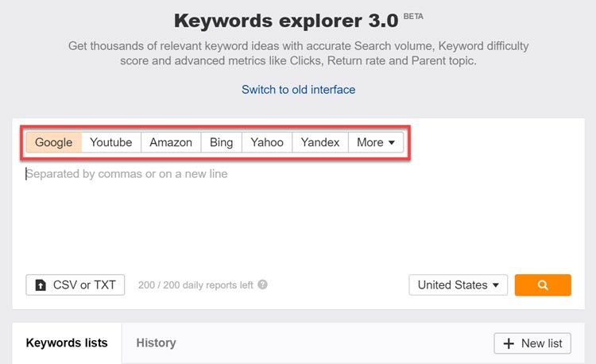Click the orange search magnifier button
Image resolution: width=596 pixels, height=364 pixels.
pos(543,285)
